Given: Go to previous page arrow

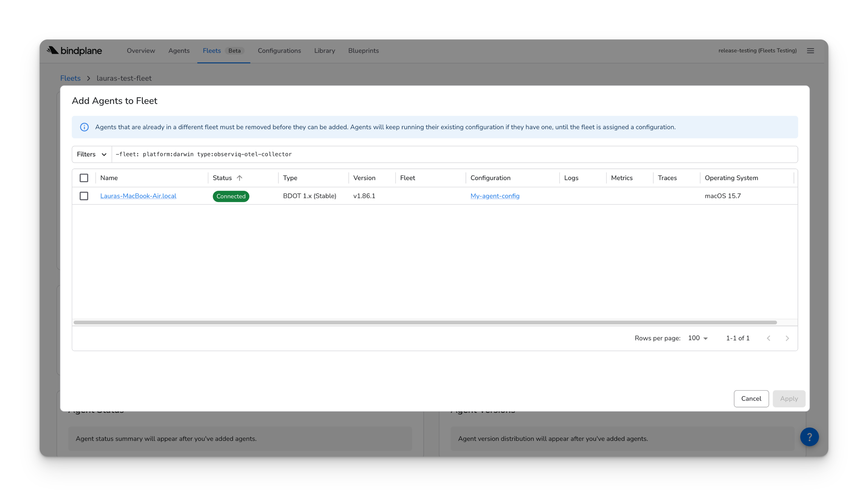Looking at the screenshot, I should pyautogui.click(x=769, y=338).
